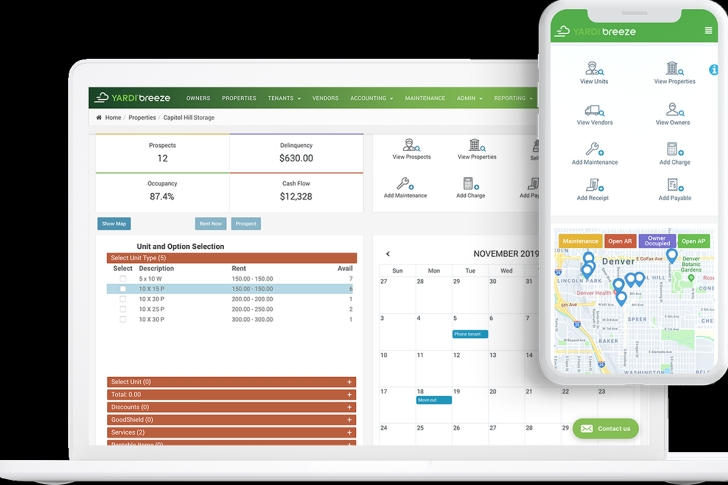Click Delinquency $630.00 summary card
Viewport: 728px width, 485px height.
296,153
